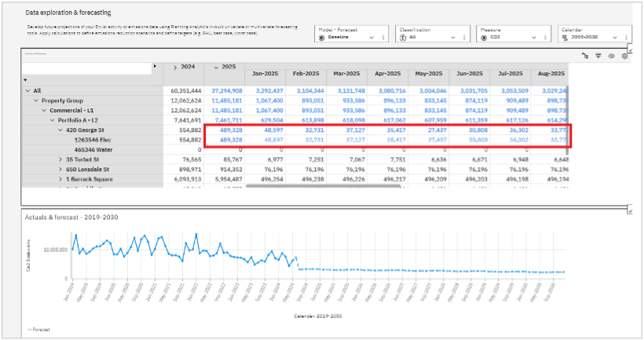Image resolution: width=644 pixels, height=340 pixels.
Task: Open the Classification three-dot menu
Action: point(464,37)
